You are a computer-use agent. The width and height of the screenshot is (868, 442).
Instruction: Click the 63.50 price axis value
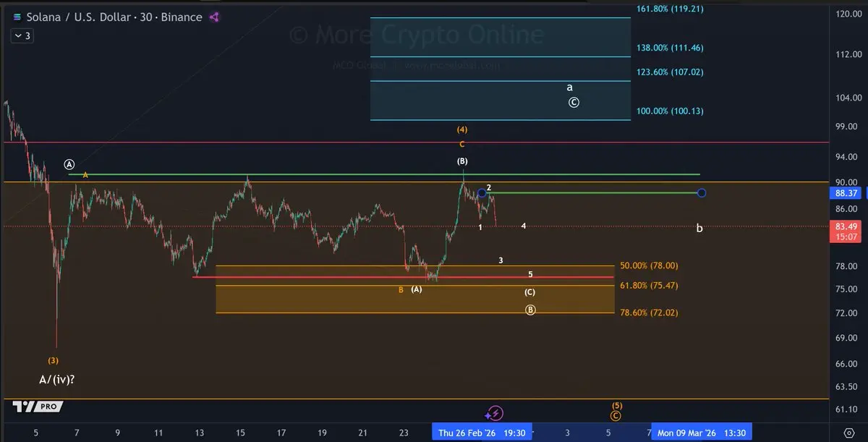[846, 387]
